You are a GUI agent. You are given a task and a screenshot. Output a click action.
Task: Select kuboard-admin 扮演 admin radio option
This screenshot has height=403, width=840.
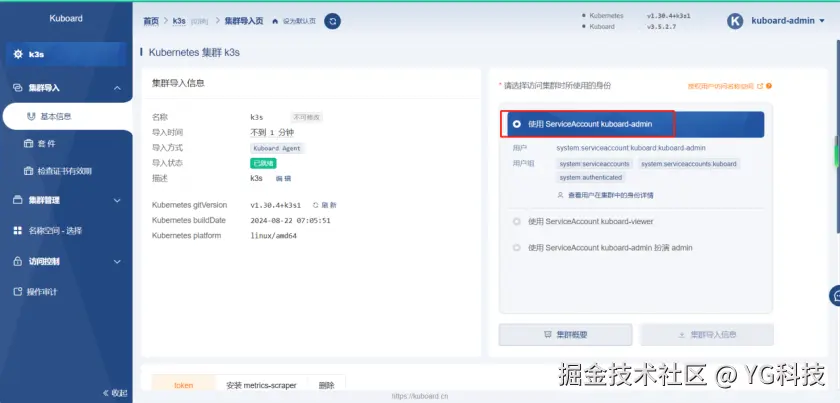(516, 248)
